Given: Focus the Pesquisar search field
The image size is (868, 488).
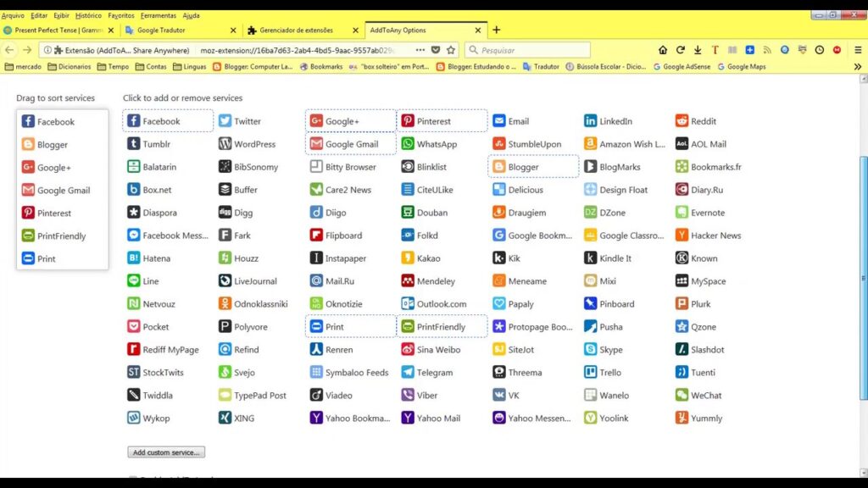Looking at the screenshot, I should (527, 50).
